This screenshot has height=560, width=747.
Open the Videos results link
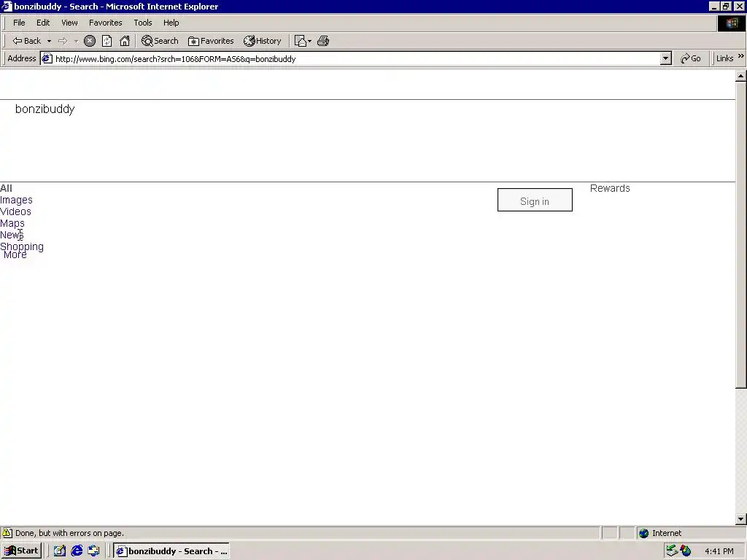tap(15, 211)
